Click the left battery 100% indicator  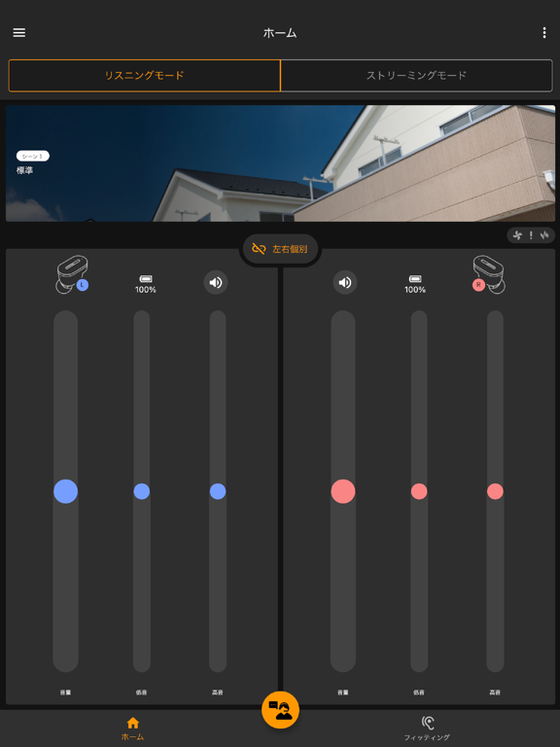tap(146, 284)
